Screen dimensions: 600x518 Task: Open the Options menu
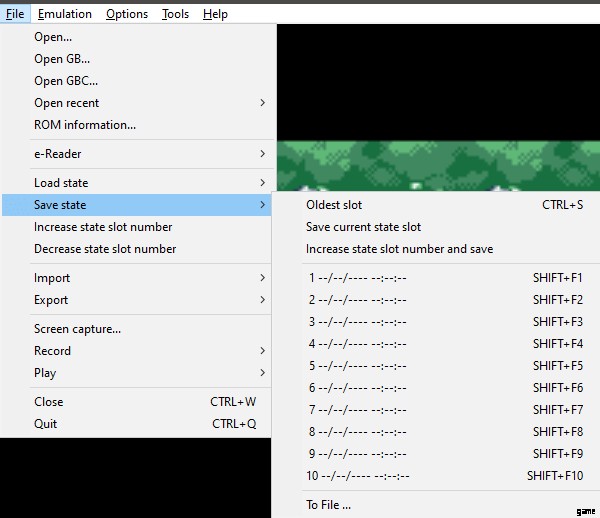click(127, 14)
